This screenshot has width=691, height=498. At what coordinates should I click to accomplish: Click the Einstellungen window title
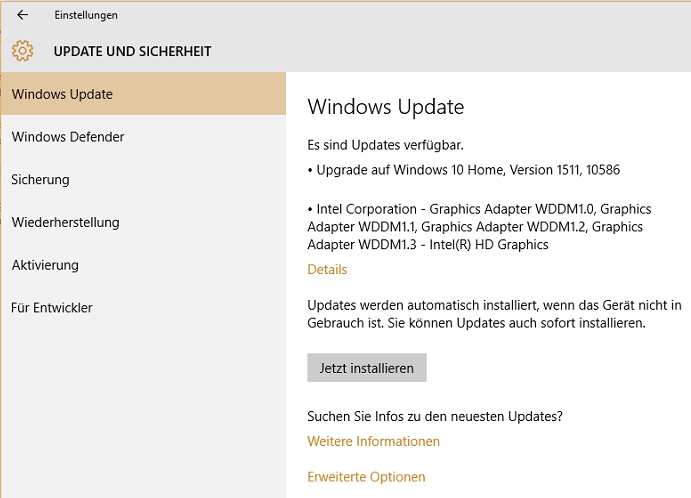pos(86,15)
